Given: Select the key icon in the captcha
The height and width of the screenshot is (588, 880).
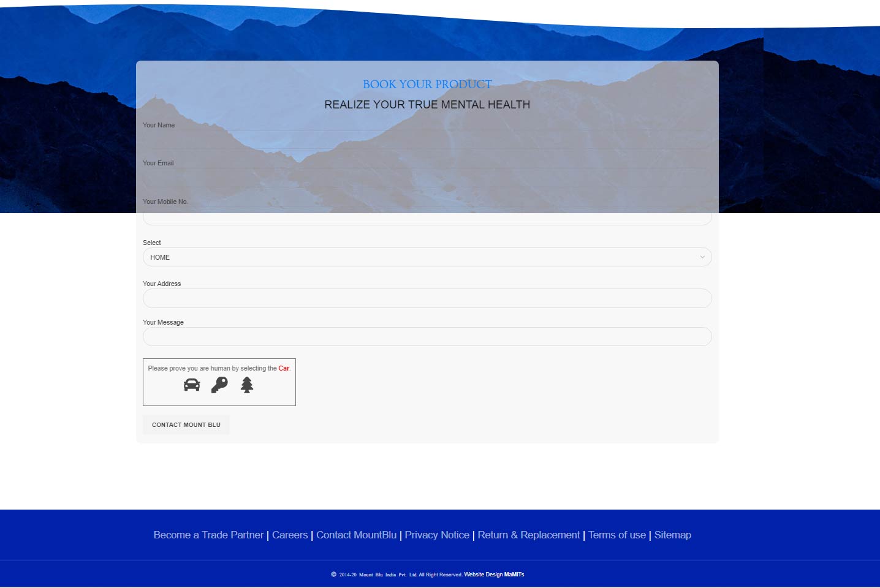Looking at the screenshot, I should coord(219,385).
